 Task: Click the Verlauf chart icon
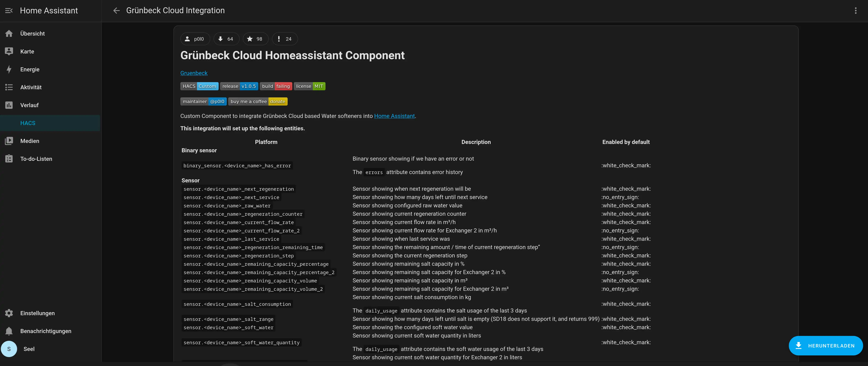(9, 105)
